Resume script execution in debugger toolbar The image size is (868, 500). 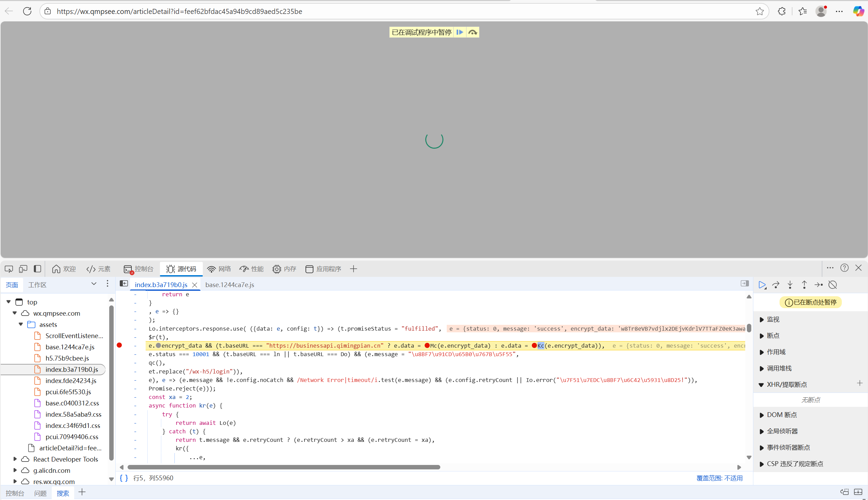[762, 285]
